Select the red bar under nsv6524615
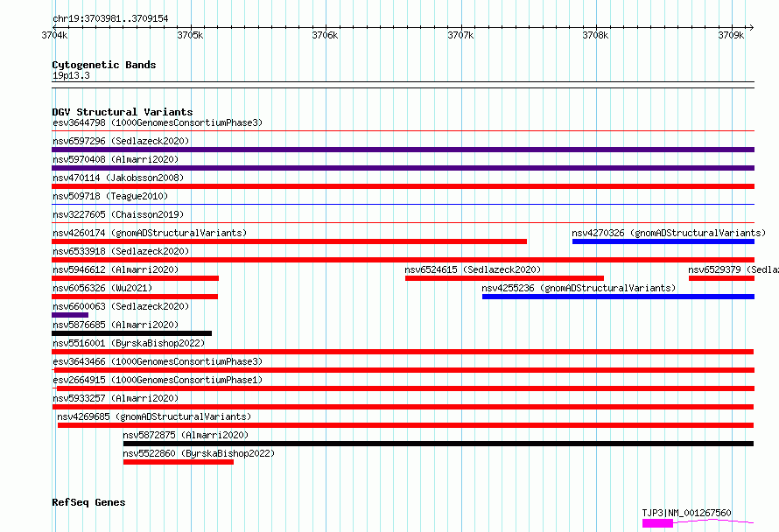The width and height of the screenshot is (779, 532). coord(504,278)
